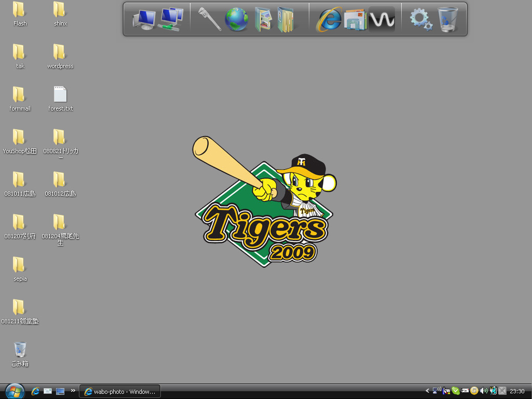Select the forest.txt file on the desktop
Image resolution: width=532 pixels, height=399 pixels.
click(x=60, y=99)
